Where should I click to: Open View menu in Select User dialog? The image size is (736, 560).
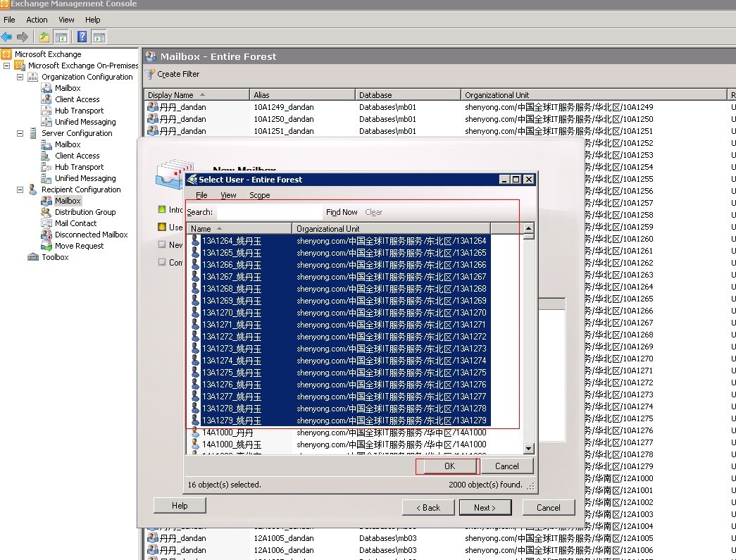click(228, 195)
